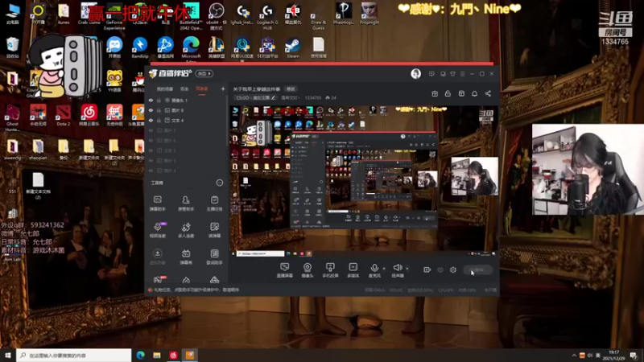Open the 主播任务 streamer tasks tool

[x=214, y=204]
